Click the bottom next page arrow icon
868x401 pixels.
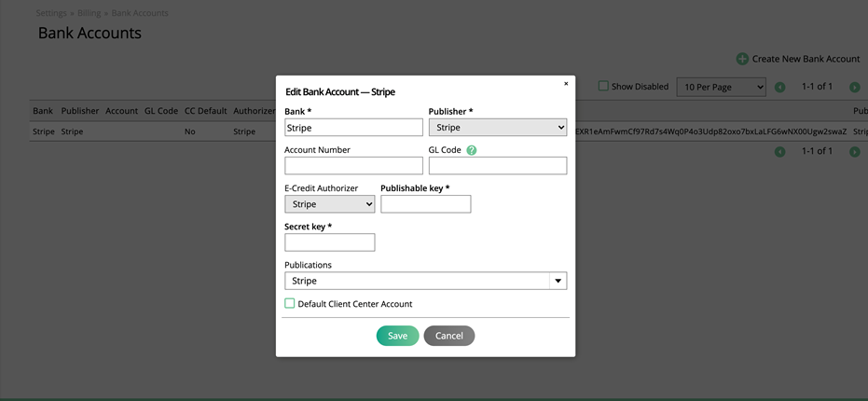tap(854, 152)
